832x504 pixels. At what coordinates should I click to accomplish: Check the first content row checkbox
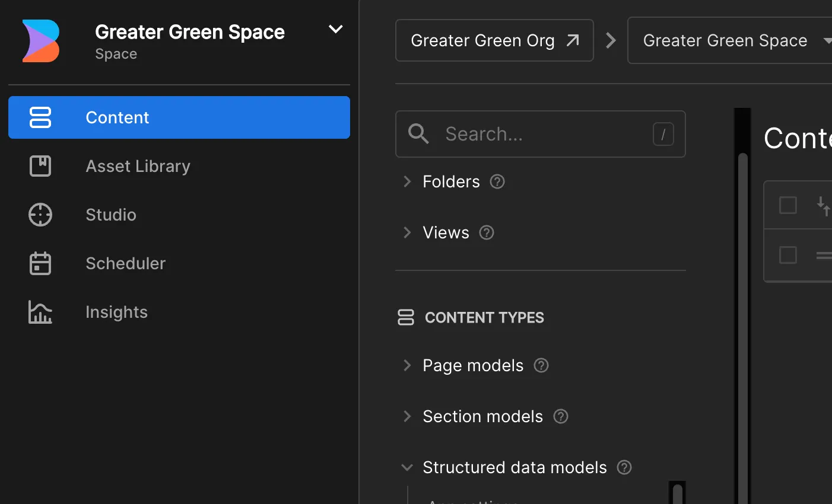pyautogui.click(x=788, y=255)
